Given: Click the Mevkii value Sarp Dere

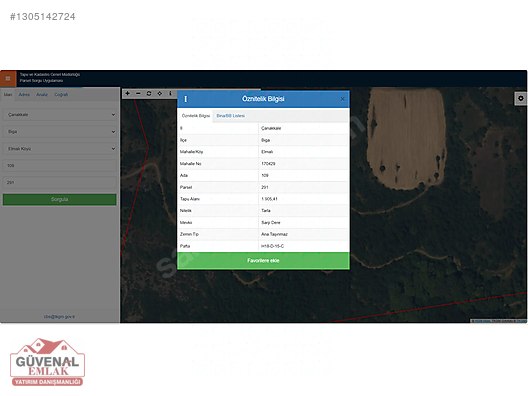Looking at the screenshot, I should point(271,223).
